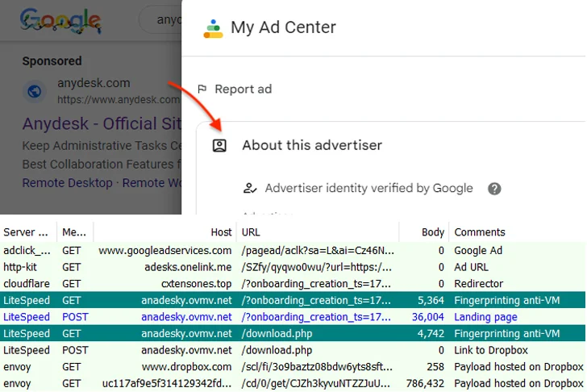The image size is (587, 392).
Task: Click the Comments column header
Action: [480, 232]
